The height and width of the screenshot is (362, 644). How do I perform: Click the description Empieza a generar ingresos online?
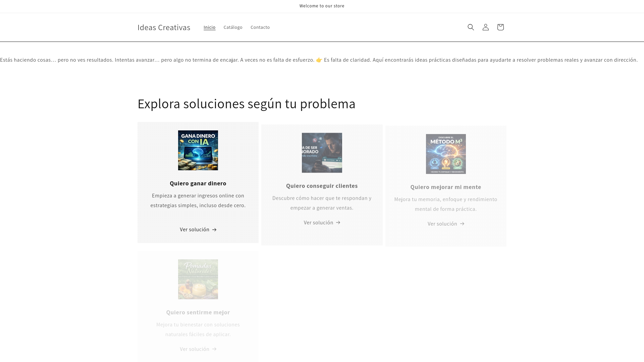coord(198,200)
